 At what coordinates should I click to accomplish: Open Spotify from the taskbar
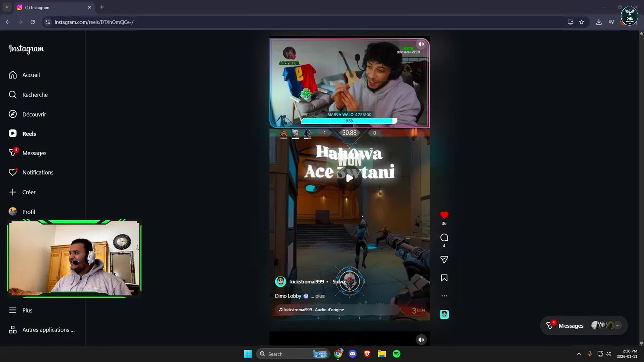click(397, 354)
